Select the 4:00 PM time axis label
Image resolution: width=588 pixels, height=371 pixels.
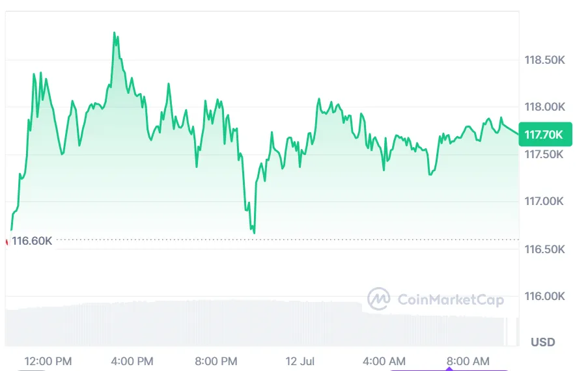132,361
